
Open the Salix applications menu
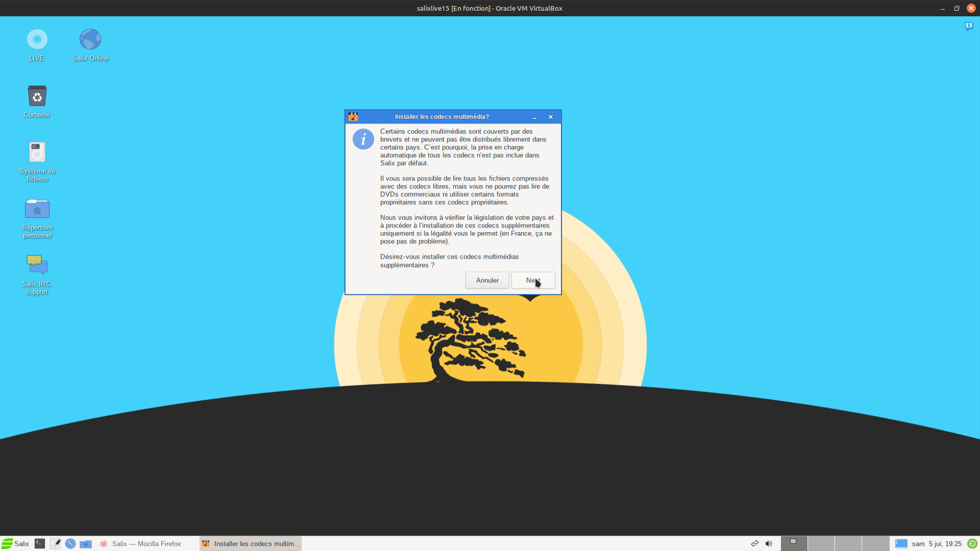tap(15, 544)
